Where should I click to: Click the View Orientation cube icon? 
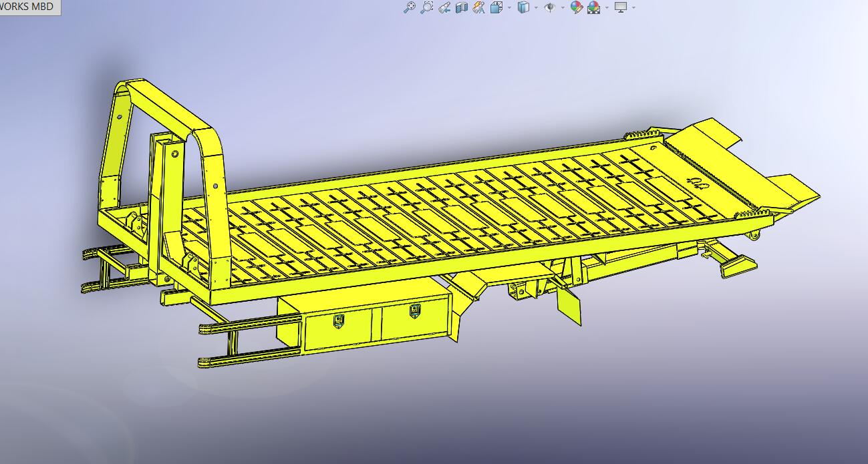click(496, 7)
